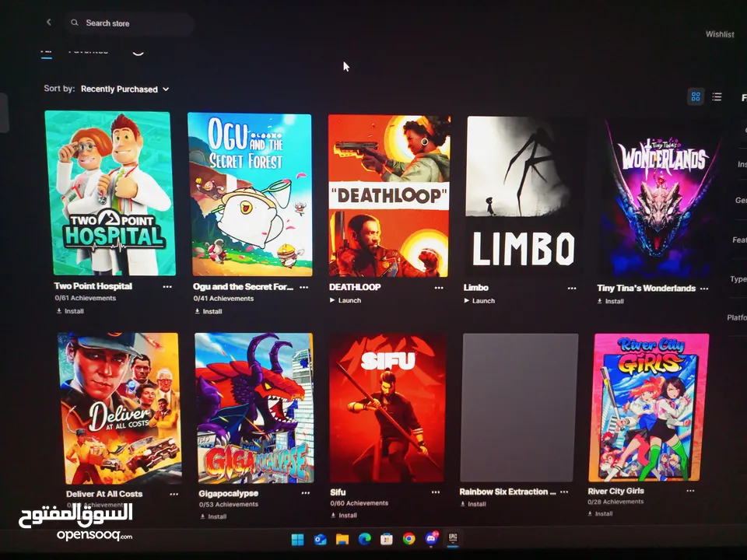This screenshot has width=747, height=560.
Task: Click the Two Point Hospital title text
Action: click(x=93, y=286)
